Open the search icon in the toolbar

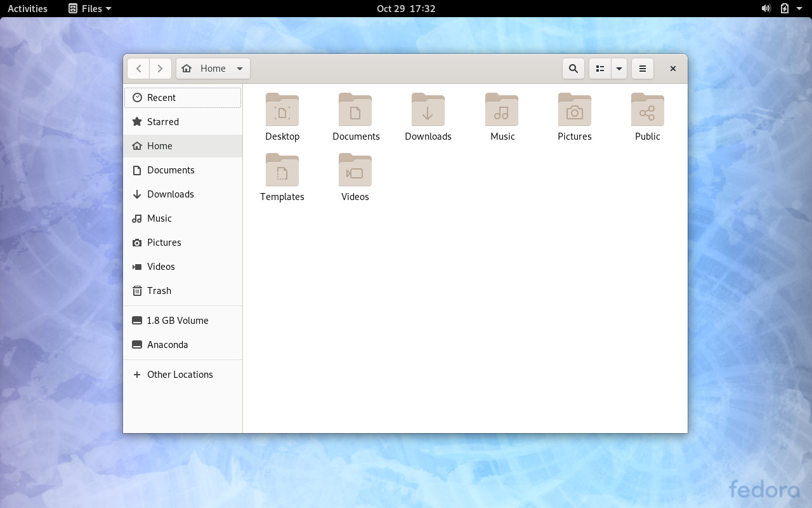pyautogui.click(x=573, y=68)
